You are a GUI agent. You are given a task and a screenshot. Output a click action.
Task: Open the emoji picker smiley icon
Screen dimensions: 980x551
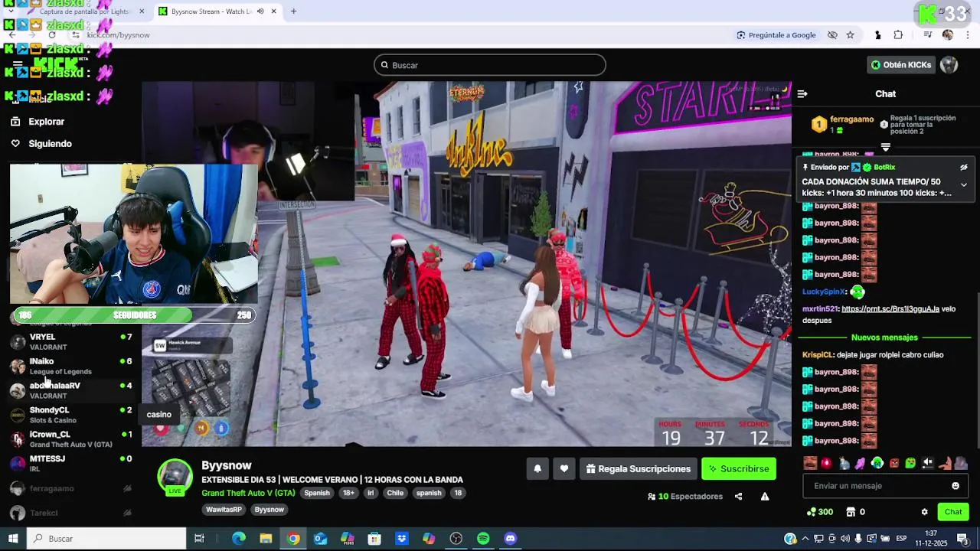(955, 486)
